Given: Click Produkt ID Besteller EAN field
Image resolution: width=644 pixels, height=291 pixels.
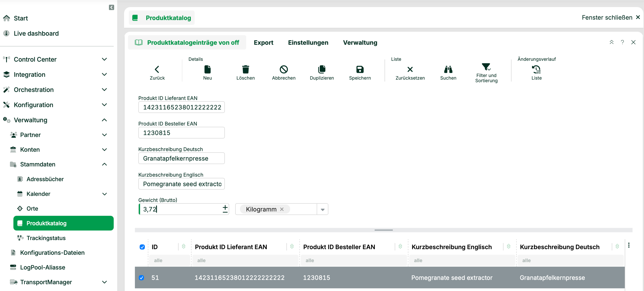Looking at the screenshot, I should click(x=182, y=133).
